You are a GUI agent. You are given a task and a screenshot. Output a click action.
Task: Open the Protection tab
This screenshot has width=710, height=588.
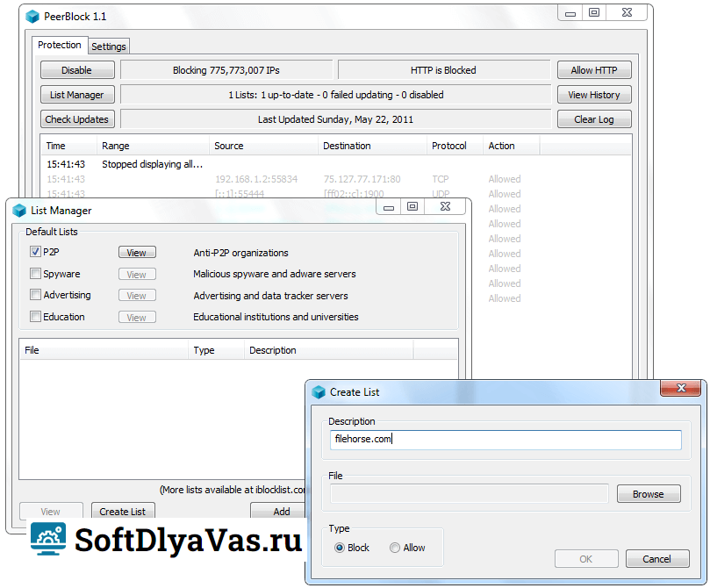[x=60, y=45]
